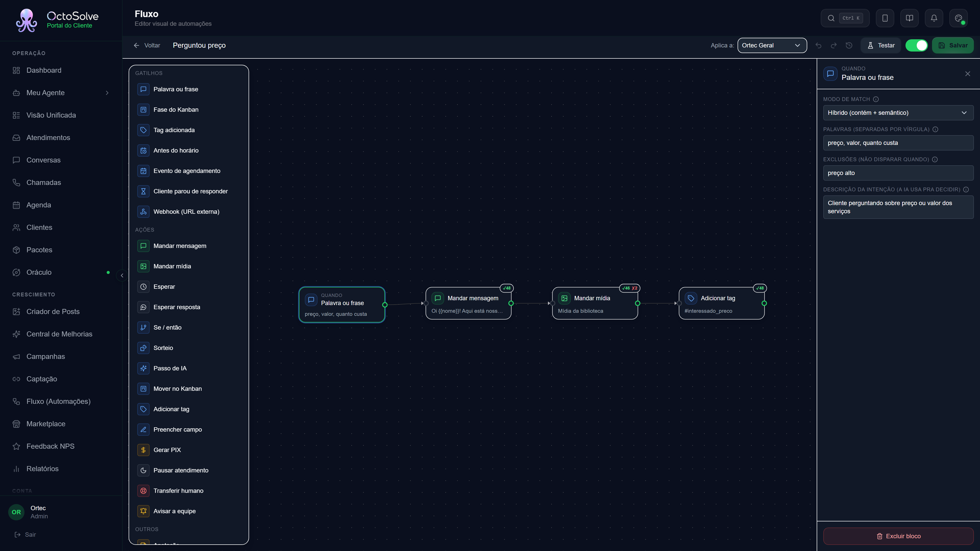
Task: Click the Exclusões input containing preço alto
Action: tap(898, 173)
